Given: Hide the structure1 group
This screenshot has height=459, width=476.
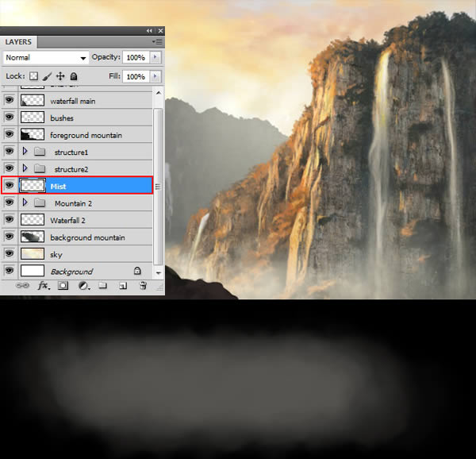Looking at the screenshot, I should click(10, 151).
